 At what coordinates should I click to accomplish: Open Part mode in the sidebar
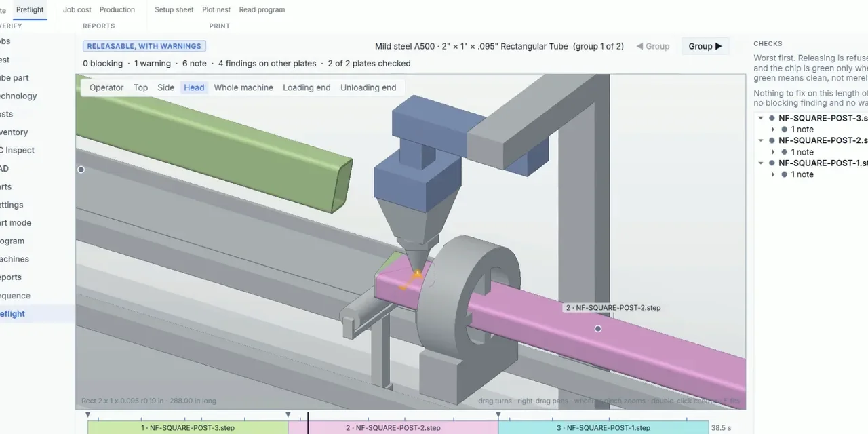click(16, 223)
